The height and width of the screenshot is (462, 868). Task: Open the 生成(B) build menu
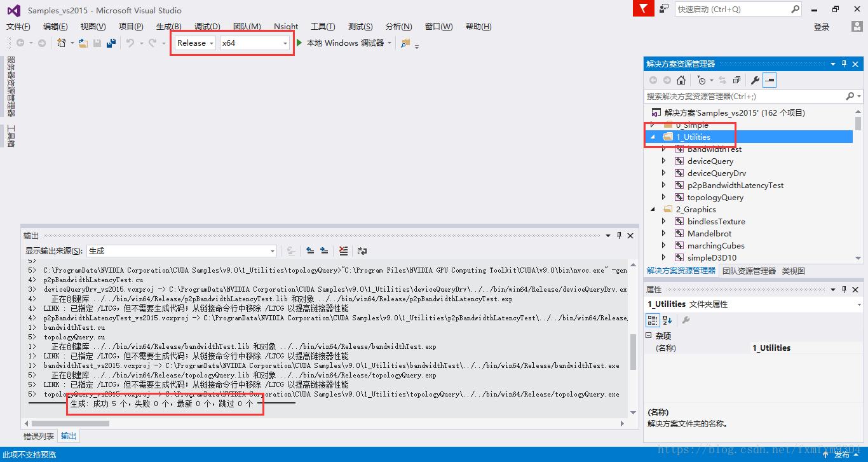click(168, 27)
